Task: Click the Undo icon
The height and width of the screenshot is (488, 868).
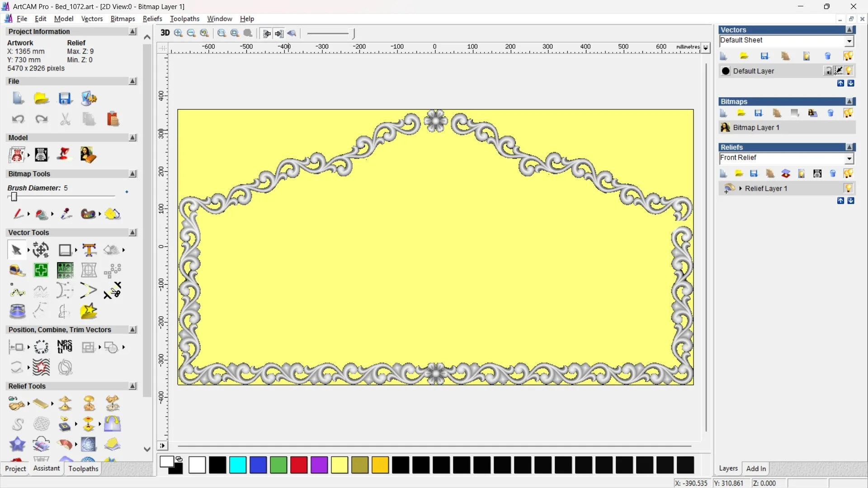Action: coord(18,119)
